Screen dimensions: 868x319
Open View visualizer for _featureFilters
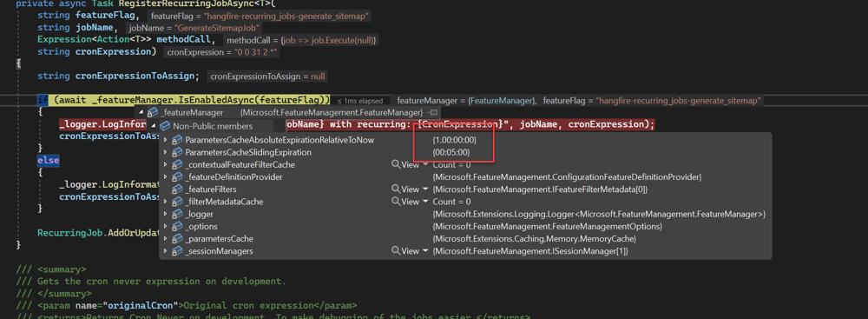(x=405, y=189)
